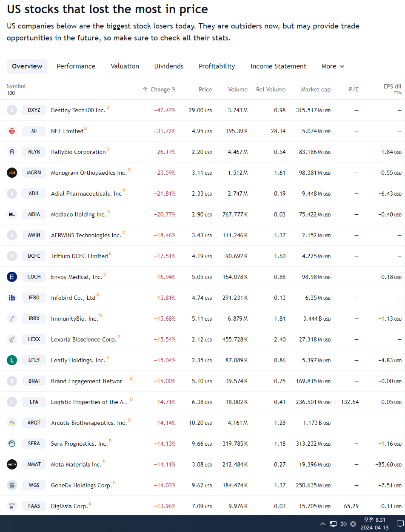Open the Meta Materials Inc. link
405x532 pixels.
[76, 465]
